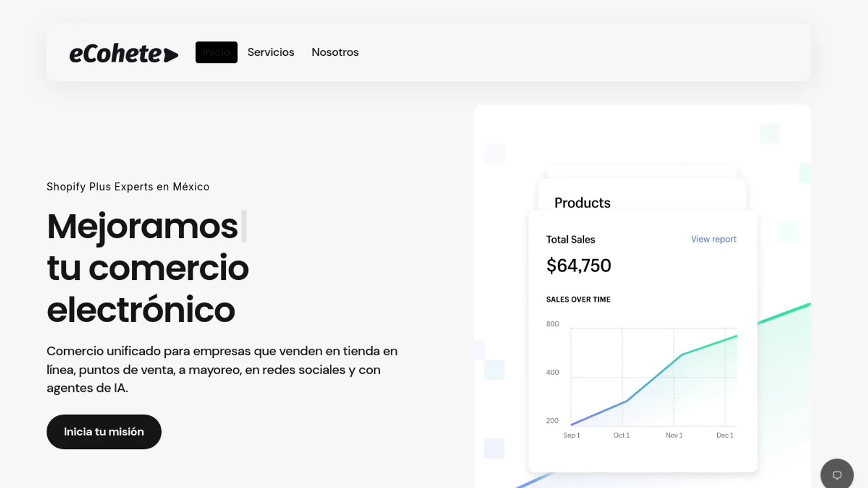Click the sales line chart in the Total Sales card
This screenshot has height=488, width=868.
click(x=654, y=377)
